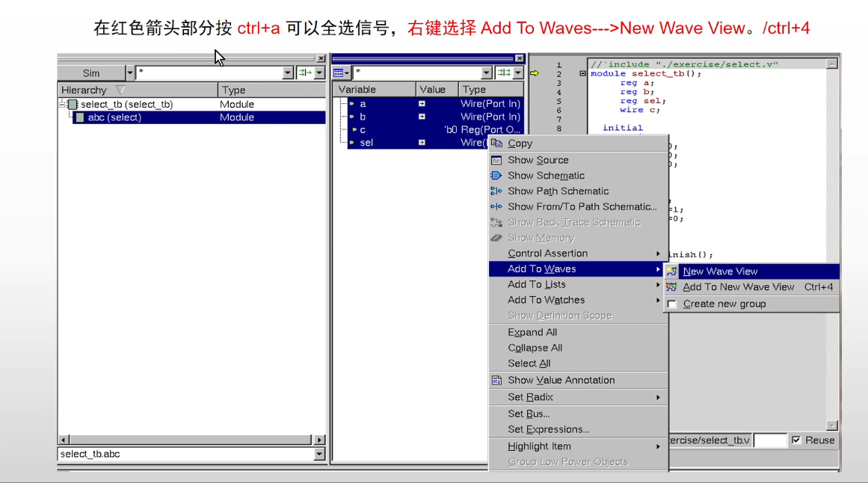
Task: Click the Hierarchy panel scrollbar right arrow
Action: pyautogui.click(x=319, y=440)
